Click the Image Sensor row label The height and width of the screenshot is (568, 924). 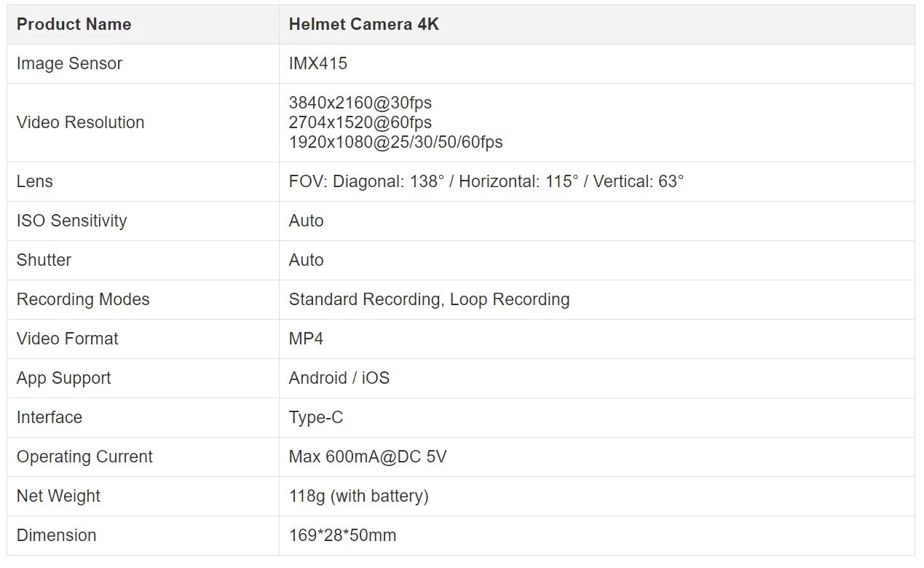(x=69, y=63)
